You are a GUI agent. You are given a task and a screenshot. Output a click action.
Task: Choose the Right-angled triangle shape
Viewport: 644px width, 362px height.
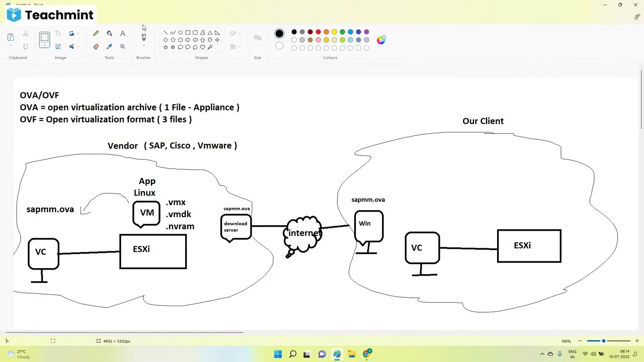[x=217, y=33]
